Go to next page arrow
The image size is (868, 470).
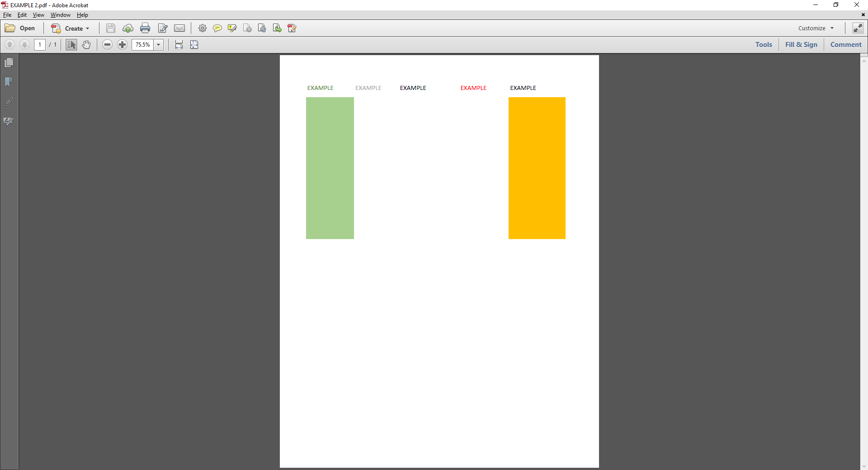tap(25, 44)
